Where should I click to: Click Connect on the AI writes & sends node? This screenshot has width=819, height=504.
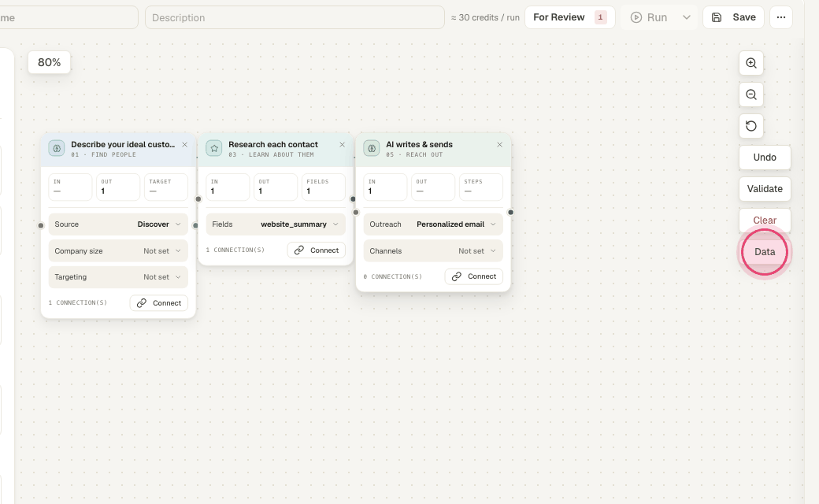[x=474, y=276]
